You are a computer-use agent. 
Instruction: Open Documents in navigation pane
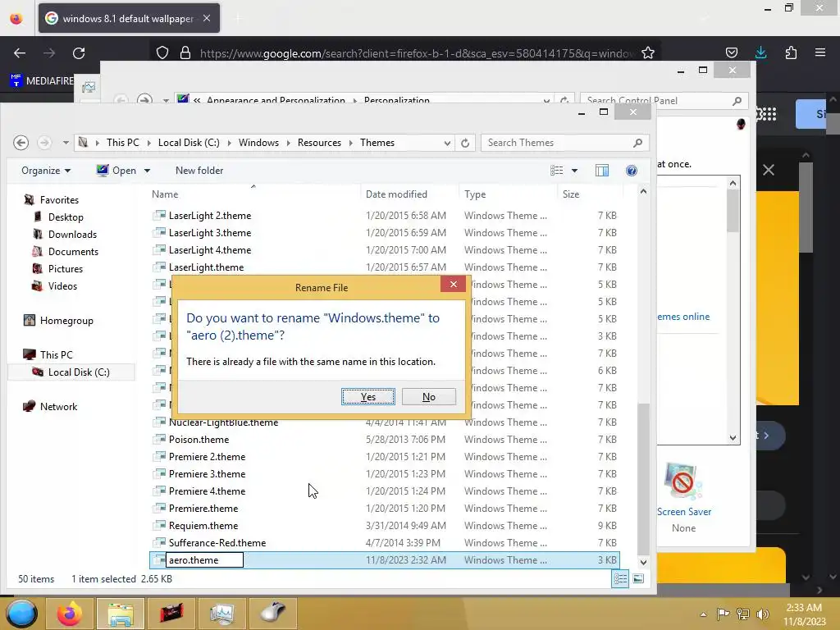coord(73,251)
